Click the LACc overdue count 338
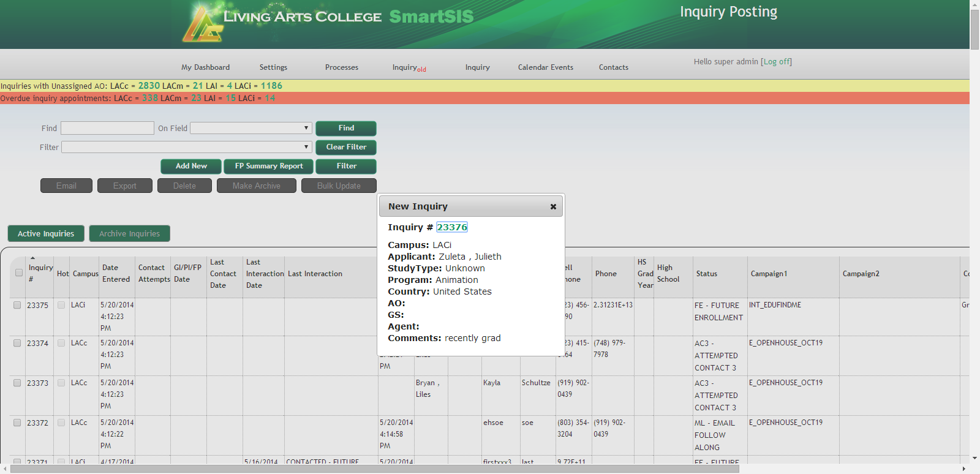This screenshot has width=980, height=474. (x=150, y=98)
